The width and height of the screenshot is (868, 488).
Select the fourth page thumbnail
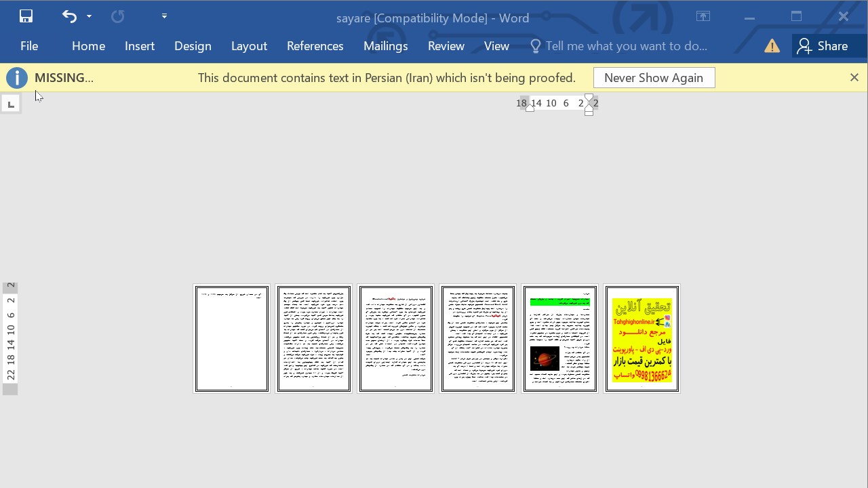pos(477,338)
